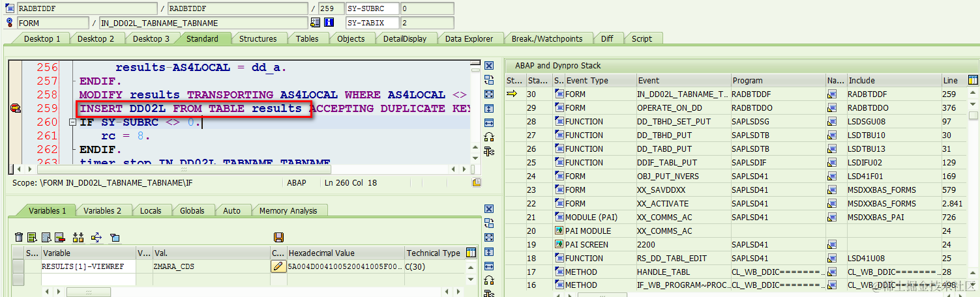Click program icon in stack level 30 row
The image size is (980, 297).
(559, 94)
